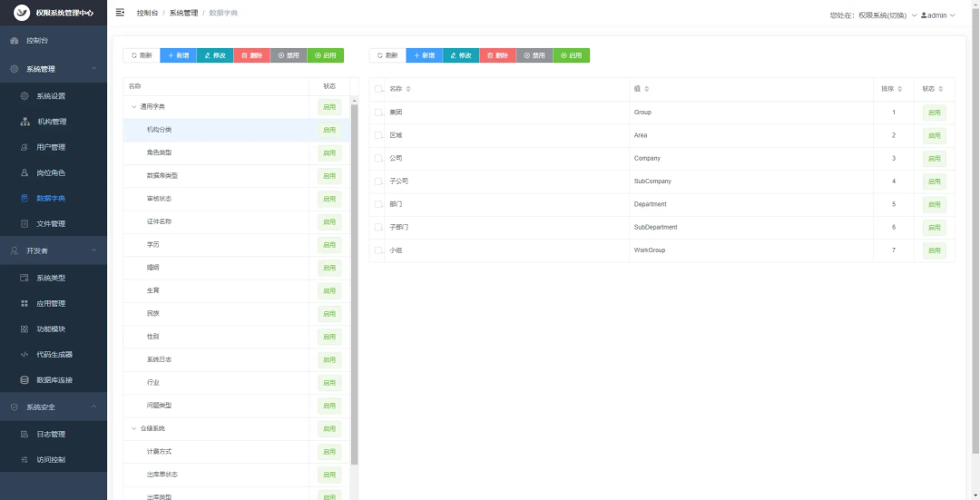This screenshot has width=980, height=500.
Task: Click the 机构管理 org-tree icon
Action: pos(25,122)
